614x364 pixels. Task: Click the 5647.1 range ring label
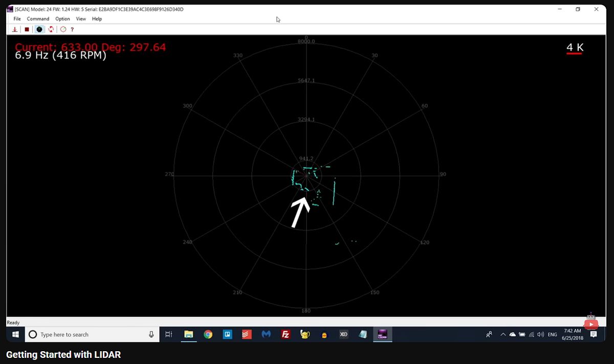tap(306, 81)
